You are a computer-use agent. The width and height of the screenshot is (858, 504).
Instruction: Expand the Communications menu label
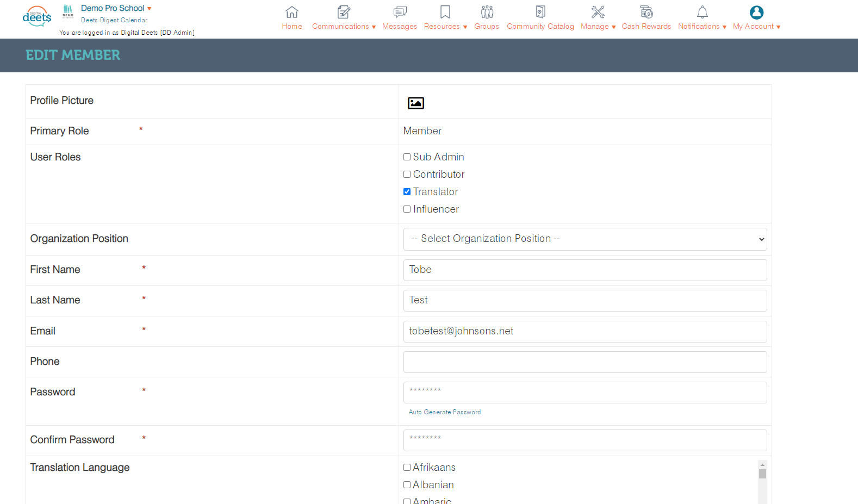click(x=344, y=27)
